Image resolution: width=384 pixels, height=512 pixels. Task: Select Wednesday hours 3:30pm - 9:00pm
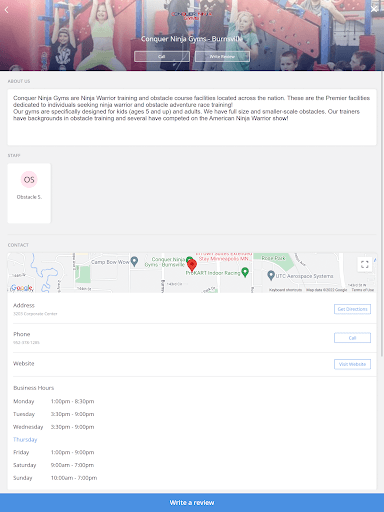pos(72,427)
